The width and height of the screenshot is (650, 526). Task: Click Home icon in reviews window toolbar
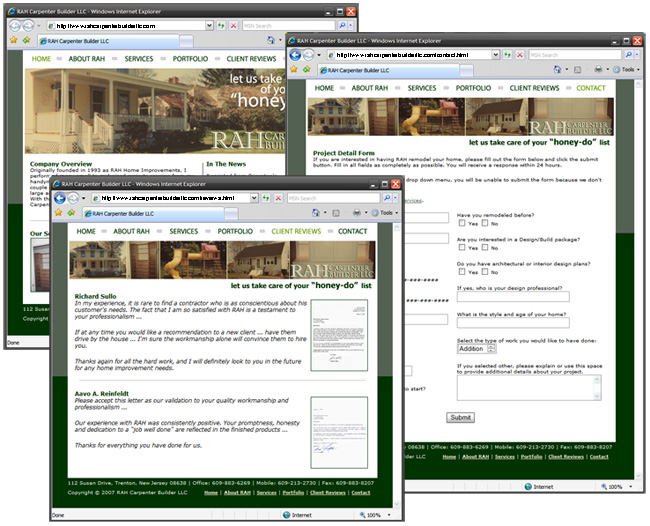coord(315,213)
